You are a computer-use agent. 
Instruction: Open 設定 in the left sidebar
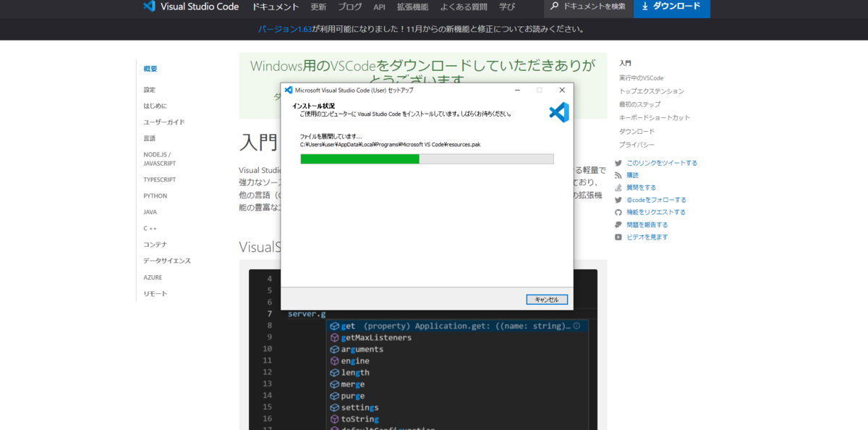[150, 90]
